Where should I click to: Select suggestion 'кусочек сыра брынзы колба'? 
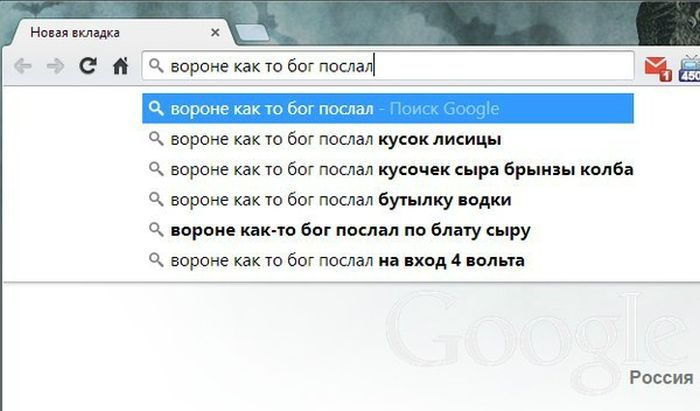tap(388, 169)
